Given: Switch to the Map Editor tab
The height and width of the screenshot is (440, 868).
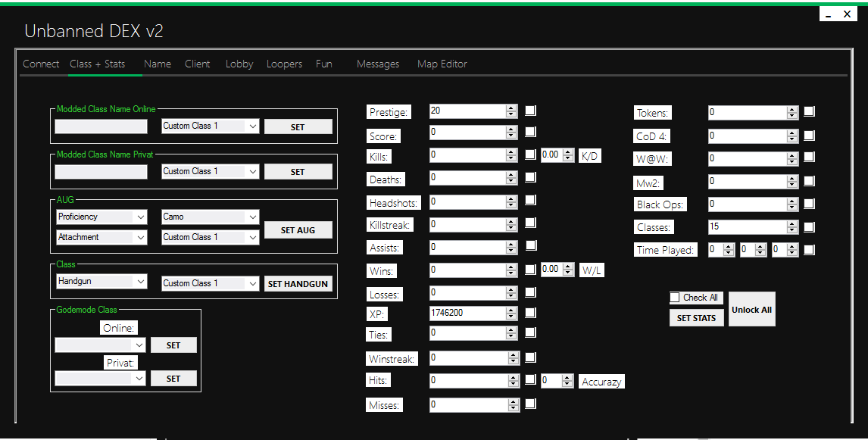Looking at the screenshot, I should 442,64.
